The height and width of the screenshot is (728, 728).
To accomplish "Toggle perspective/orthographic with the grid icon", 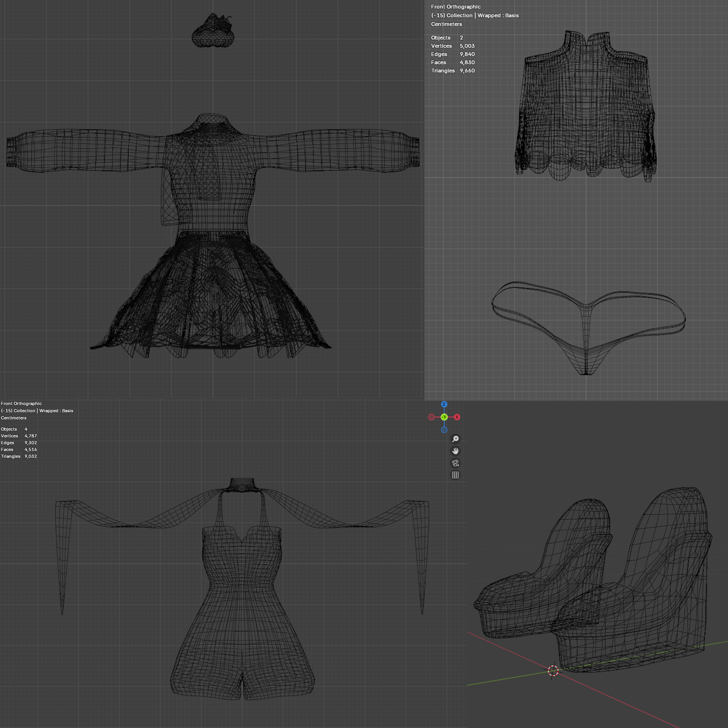I will (455, 475).
